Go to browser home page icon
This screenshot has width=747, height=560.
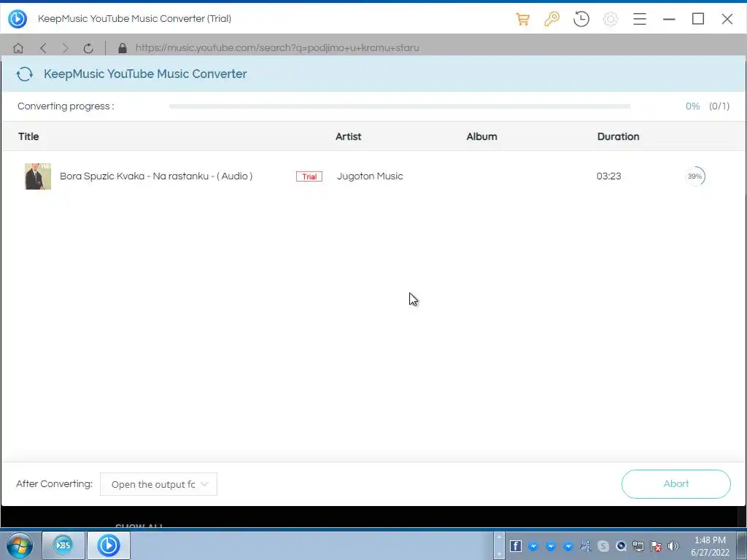[x=18, y=48]
